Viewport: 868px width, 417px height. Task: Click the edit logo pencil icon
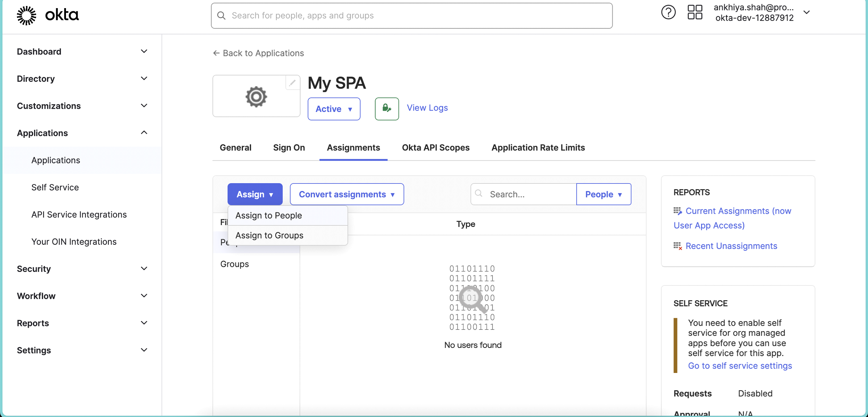[292, 83]
